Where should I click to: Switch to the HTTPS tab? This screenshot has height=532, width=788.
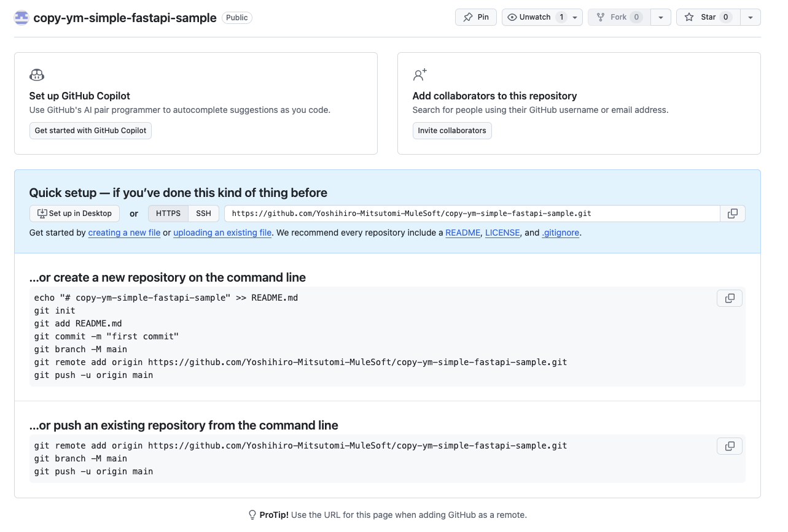pos(168,213)
